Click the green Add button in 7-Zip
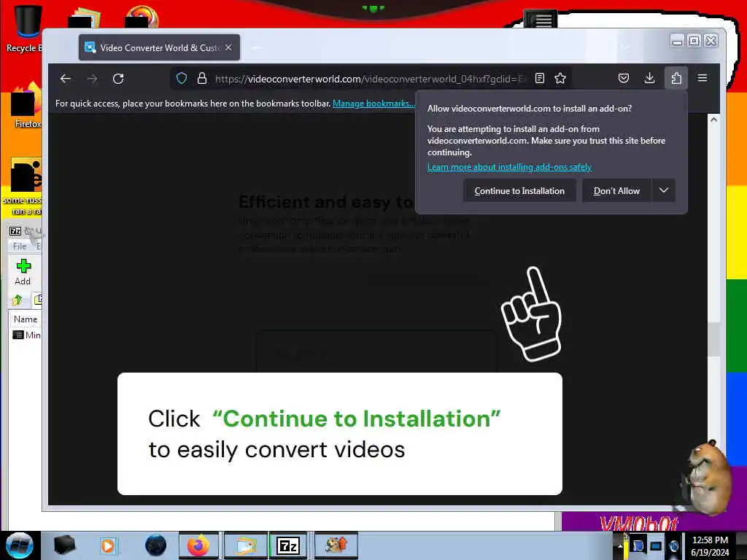747x560 pixels. (x=23, y=272)
